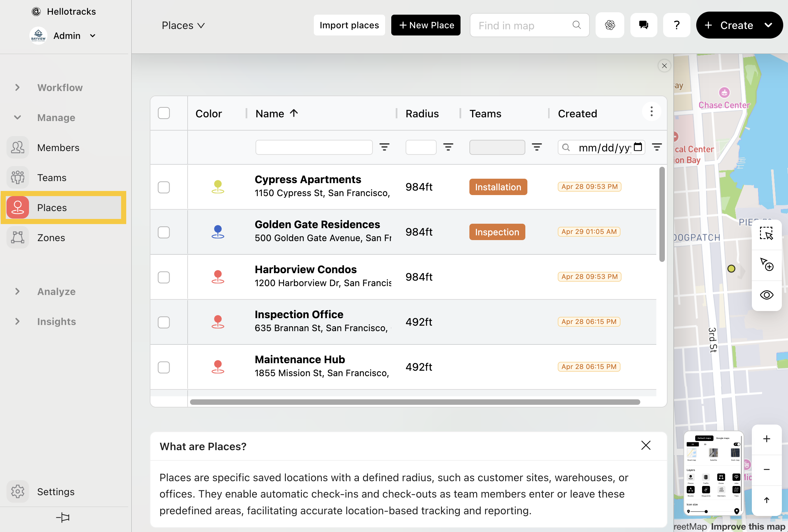This screenshot has height=532, width=788.
Task: Open Zones in the sidebar
Action: [51, 238]
